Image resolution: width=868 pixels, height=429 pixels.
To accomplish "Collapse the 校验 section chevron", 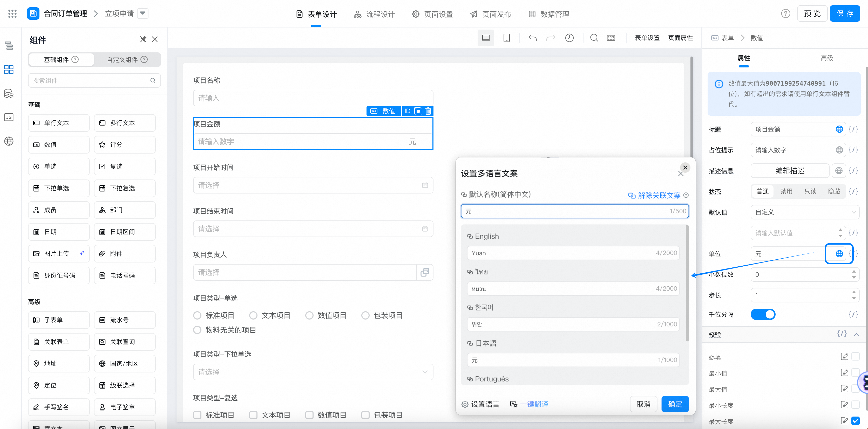I will point(856,334).
